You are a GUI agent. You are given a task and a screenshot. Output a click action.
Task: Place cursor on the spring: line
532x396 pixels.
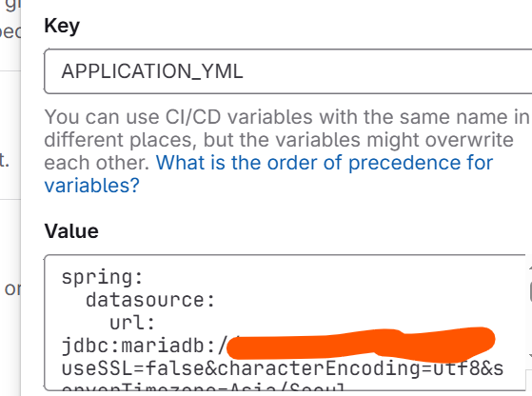(102, 278)
